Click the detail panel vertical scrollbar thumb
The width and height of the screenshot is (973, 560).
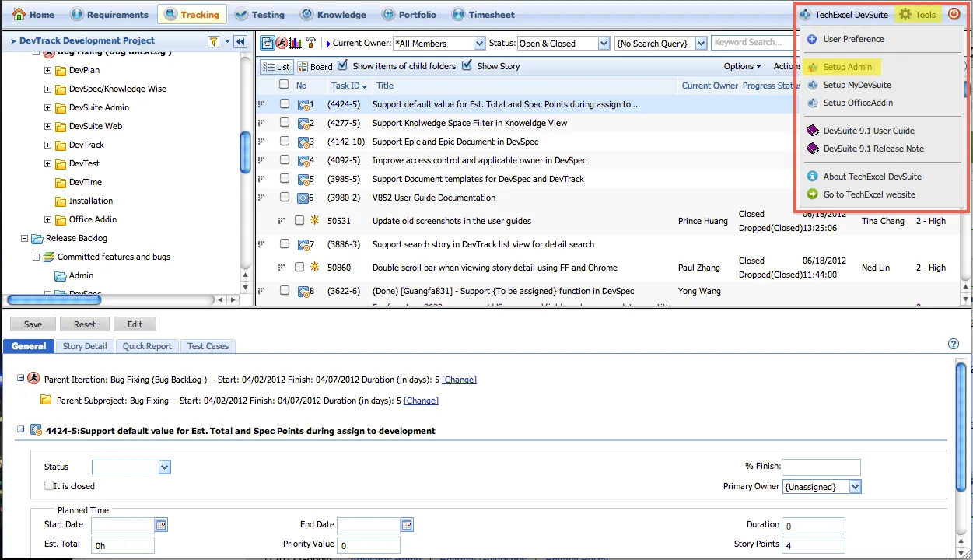tap(961, 426)
